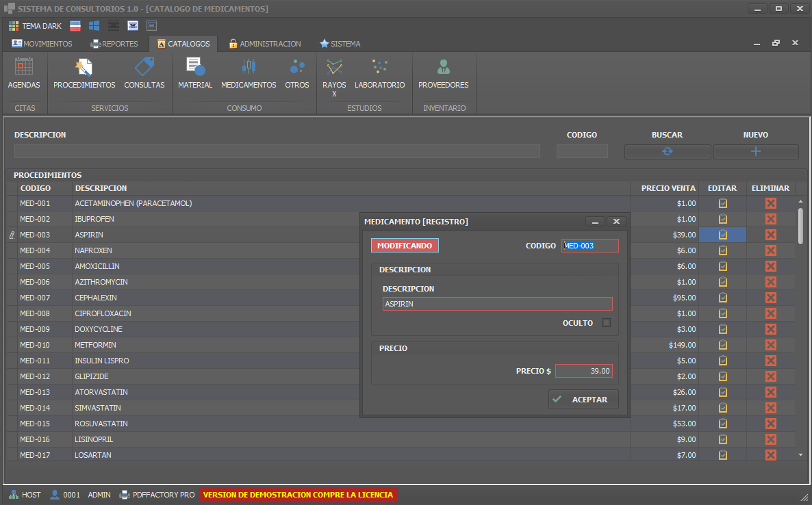
Task: Open the Procedimientos catalog
Action: [84, 68]
